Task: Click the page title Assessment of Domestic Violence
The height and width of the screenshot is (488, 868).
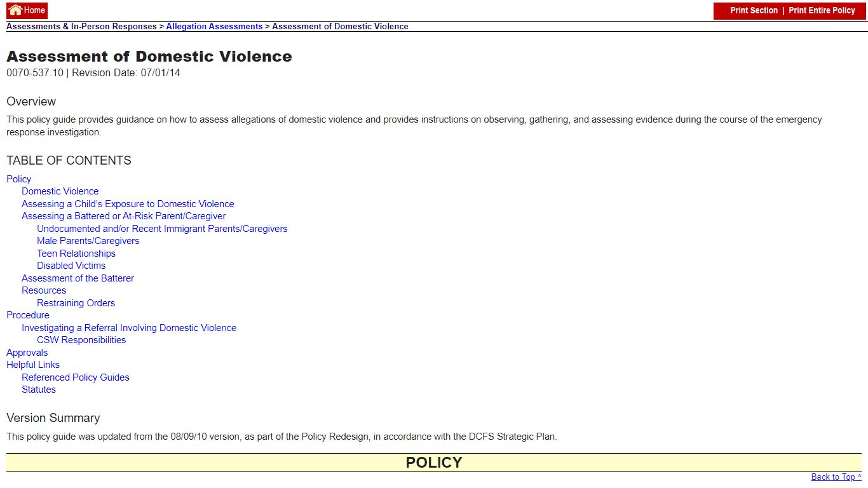Action: [149, 57]
